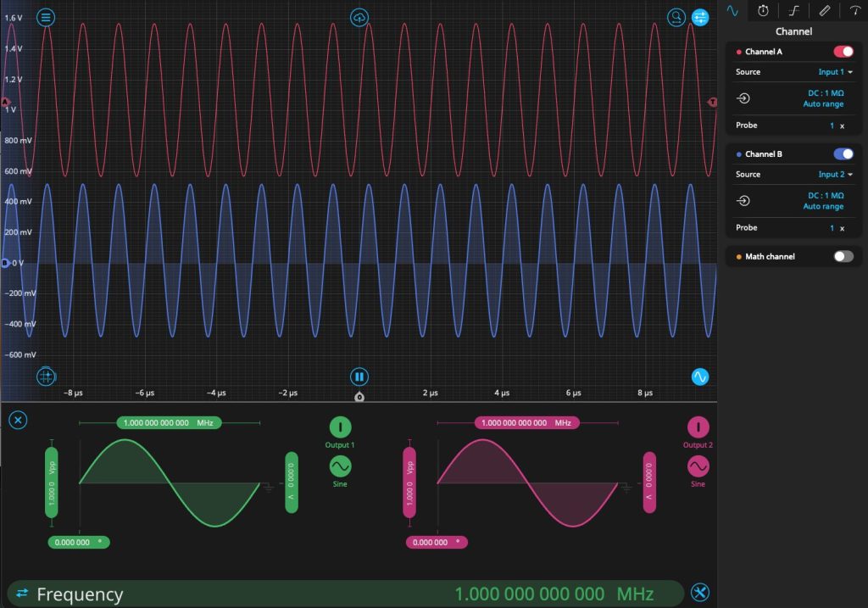Open Channel A Source dropdown Input 1
This screenshot has width=868, height=608.
pos(834,72)
